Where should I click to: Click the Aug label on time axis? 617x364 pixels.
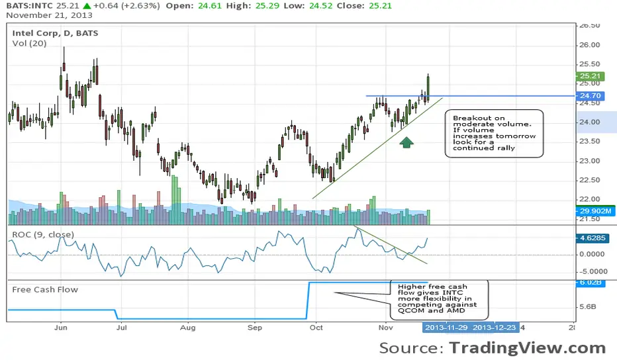click(x=188, y=328)
